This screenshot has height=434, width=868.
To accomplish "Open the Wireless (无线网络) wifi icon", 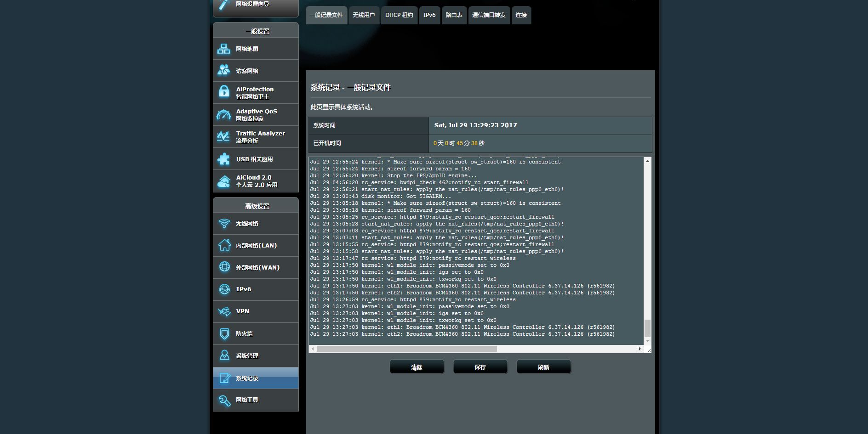I will coord(224,223).
